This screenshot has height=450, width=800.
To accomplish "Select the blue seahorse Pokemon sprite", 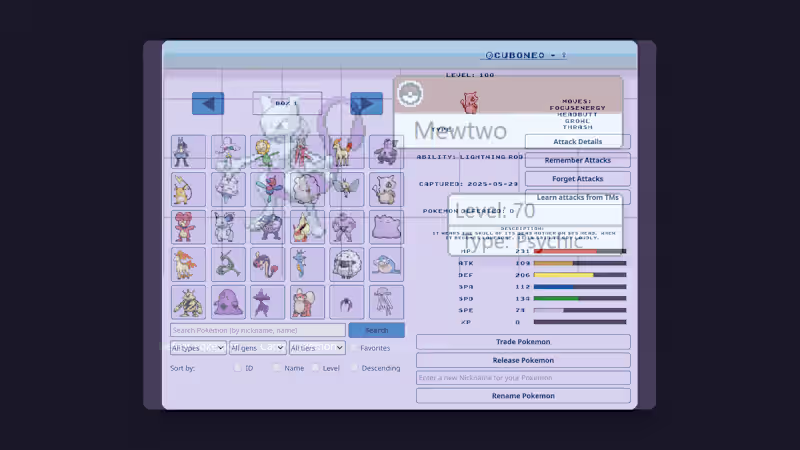I will [307, 265].
